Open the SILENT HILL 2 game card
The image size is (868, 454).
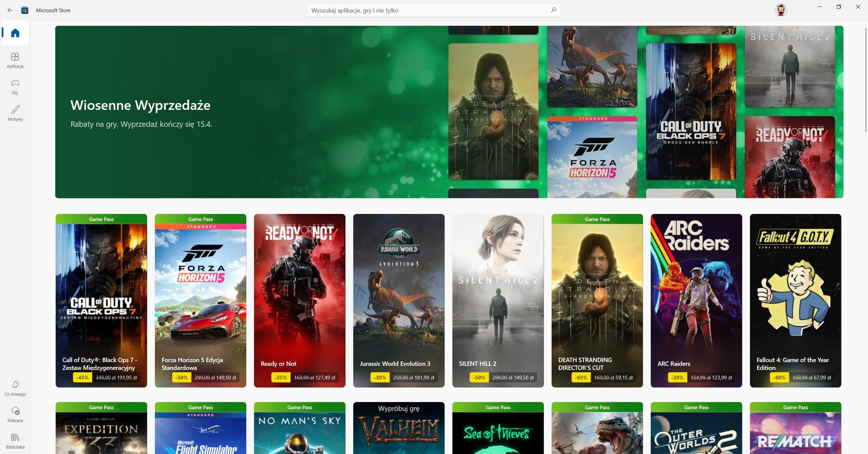pyautogui.click(x=498, y=300)
